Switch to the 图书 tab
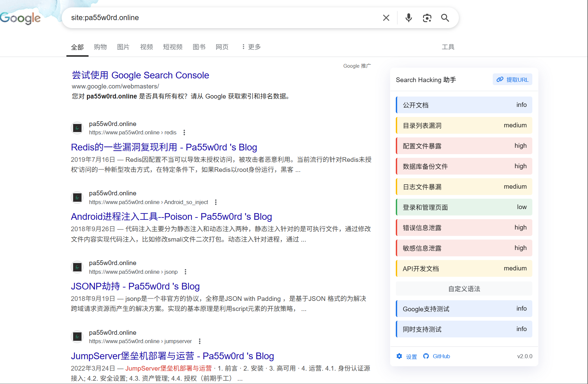This screenshot has height=384, width=588. 199,47
